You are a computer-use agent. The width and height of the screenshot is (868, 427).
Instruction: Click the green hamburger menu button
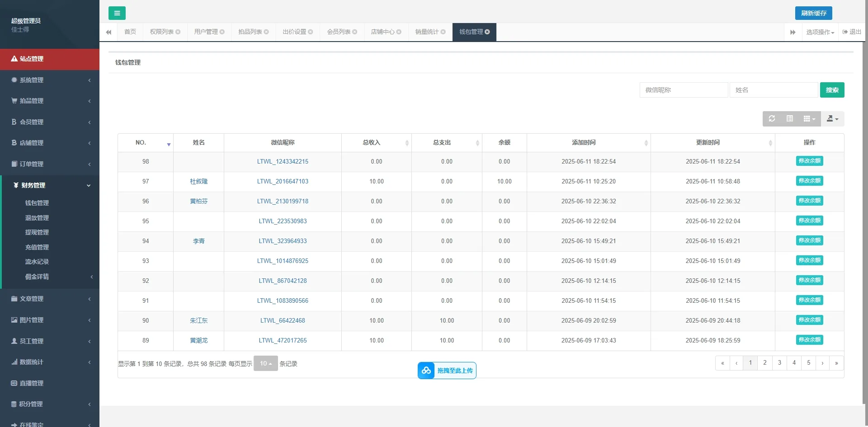pyautogui.click(x=117, y=13)
